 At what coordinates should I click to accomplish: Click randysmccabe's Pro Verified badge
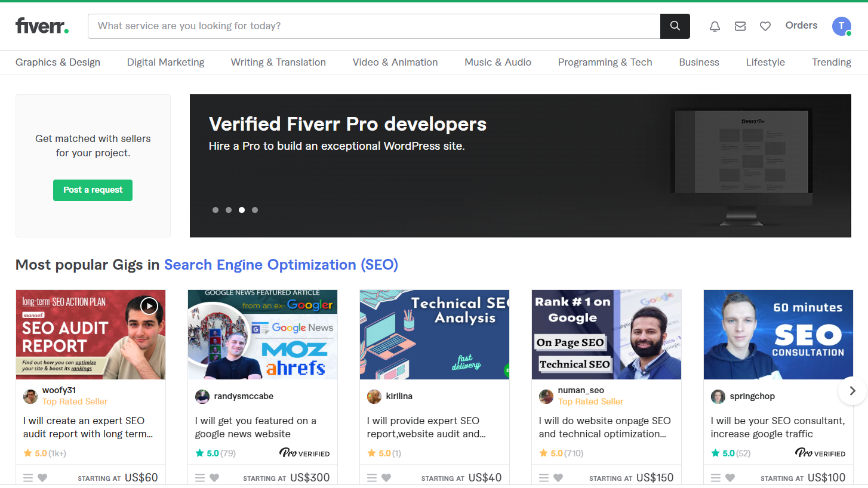[304, 453]
